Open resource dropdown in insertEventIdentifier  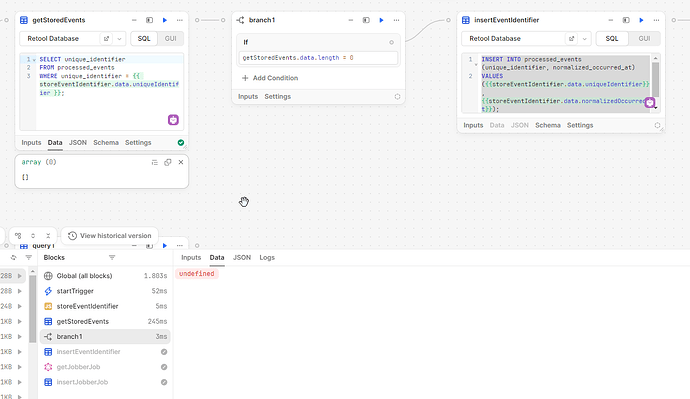coord(584,39)
